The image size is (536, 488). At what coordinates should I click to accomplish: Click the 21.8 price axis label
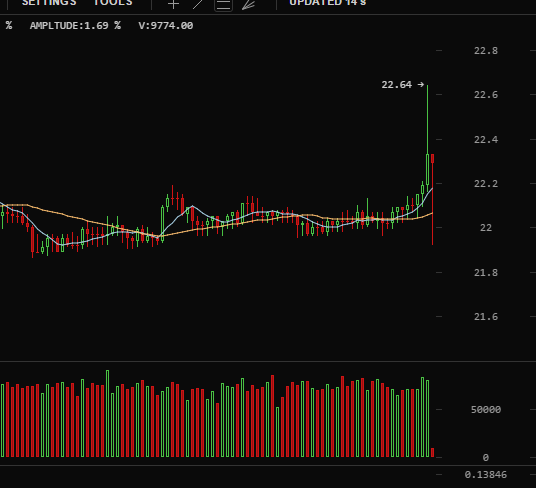pyautogui.click(x=486, y=273)
